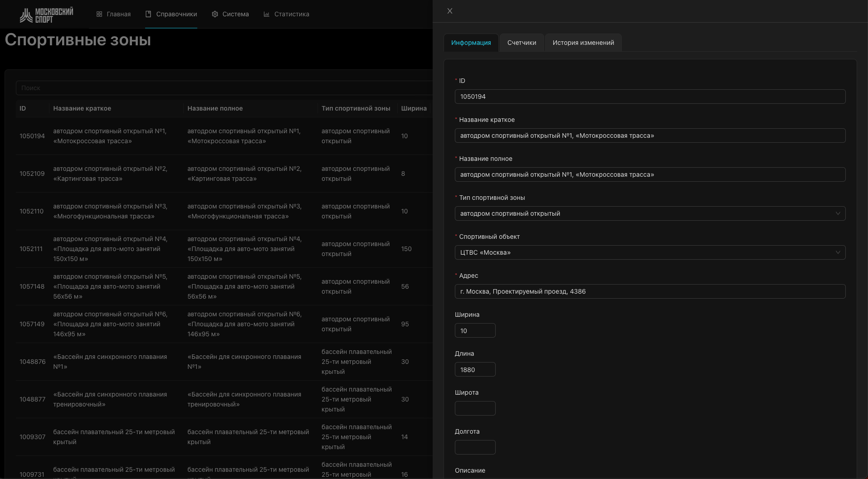
Task: Select the Информация tab
Action: coord(471,43)
